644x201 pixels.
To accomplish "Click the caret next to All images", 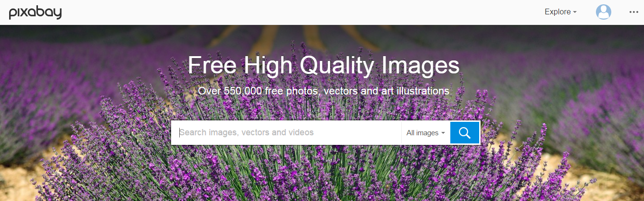I will pyautogui.click(x=443, y=133).
